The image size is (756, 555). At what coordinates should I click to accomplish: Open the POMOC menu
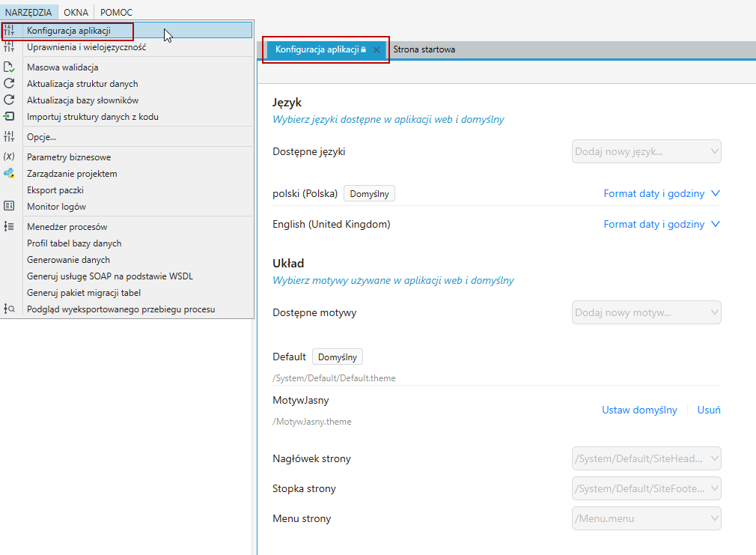(116, 12)
